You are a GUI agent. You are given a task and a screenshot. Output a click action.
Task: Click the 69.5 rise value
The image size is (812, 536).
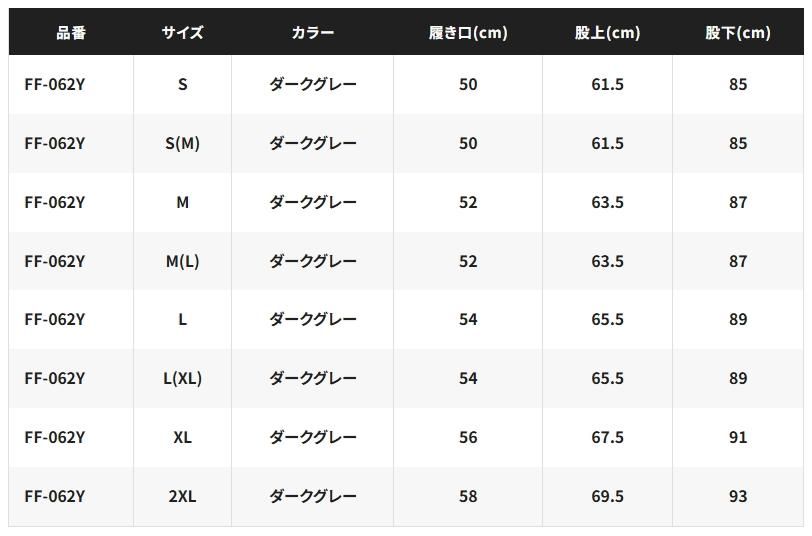point(607,497)
